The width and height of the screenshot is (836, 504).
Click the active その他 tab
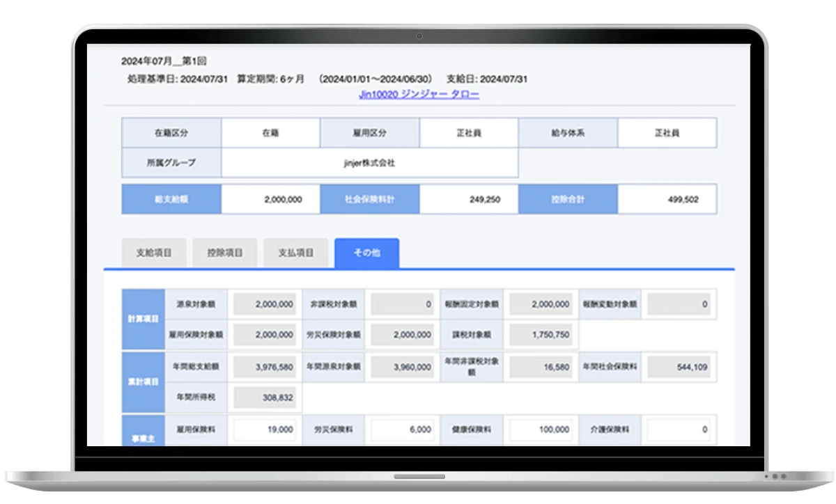pos(367,253)
